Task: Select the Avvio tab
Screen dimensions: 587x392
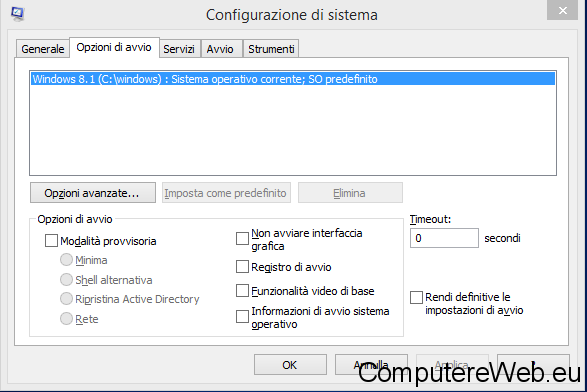Action: tap(220, 49)
